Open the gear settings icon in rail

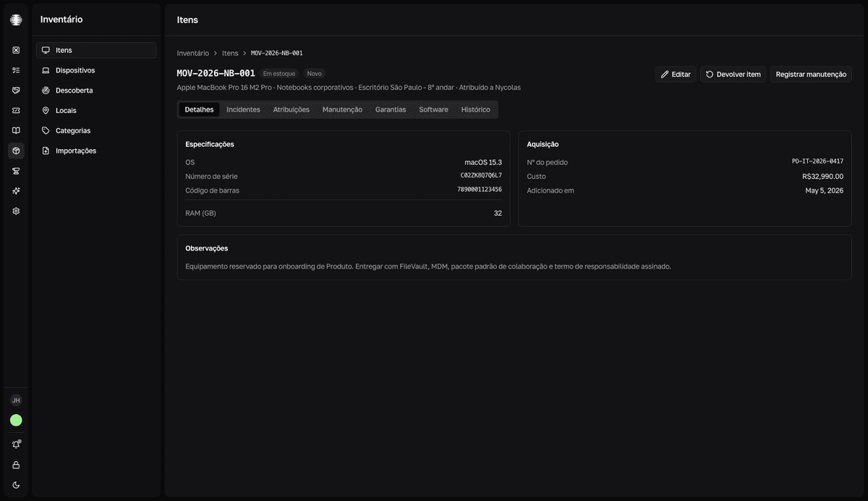(x=16, y=211)
